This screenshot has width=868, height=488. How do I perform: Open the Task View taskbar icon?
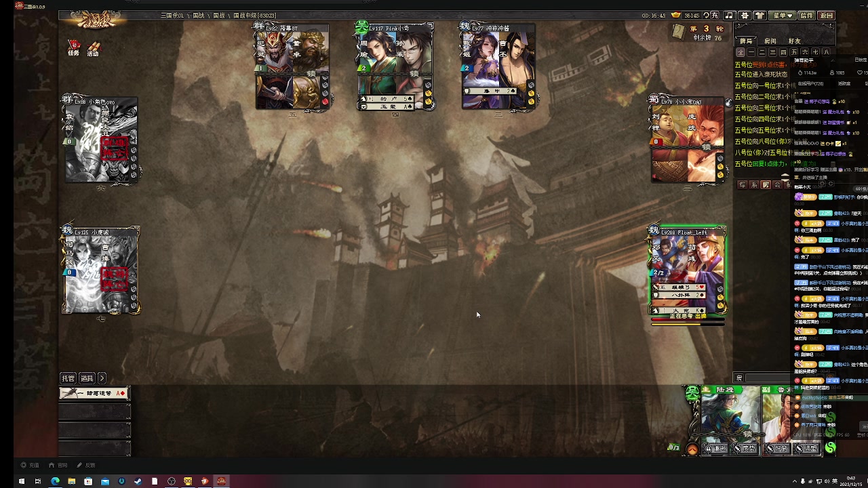point(38,481)
